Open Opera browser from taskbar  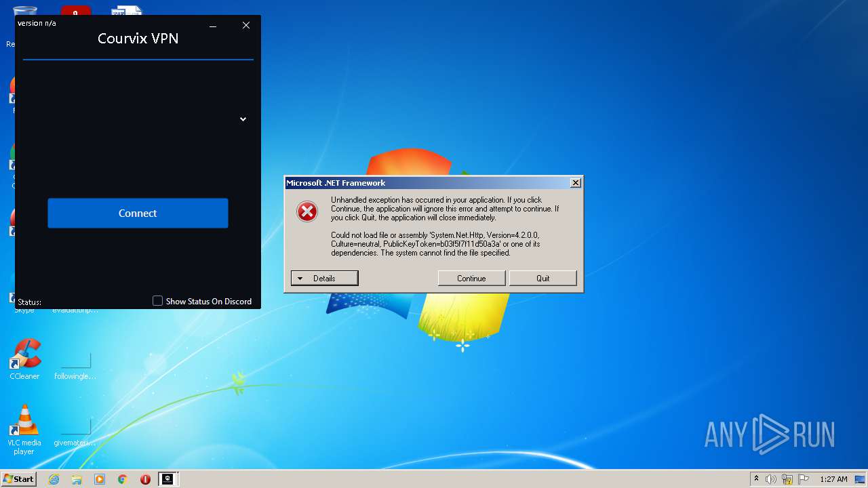pos(145,479)
